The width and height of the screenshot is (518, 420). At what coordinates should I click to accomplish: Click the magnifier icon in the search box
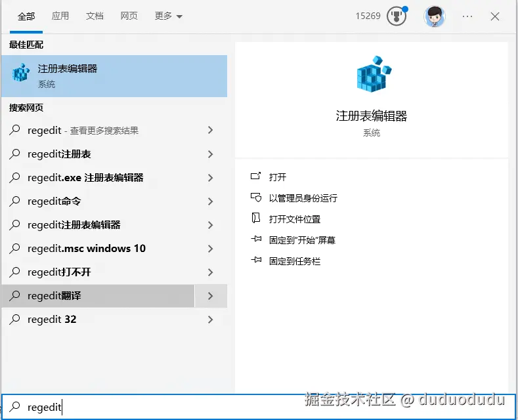[14, 407]
